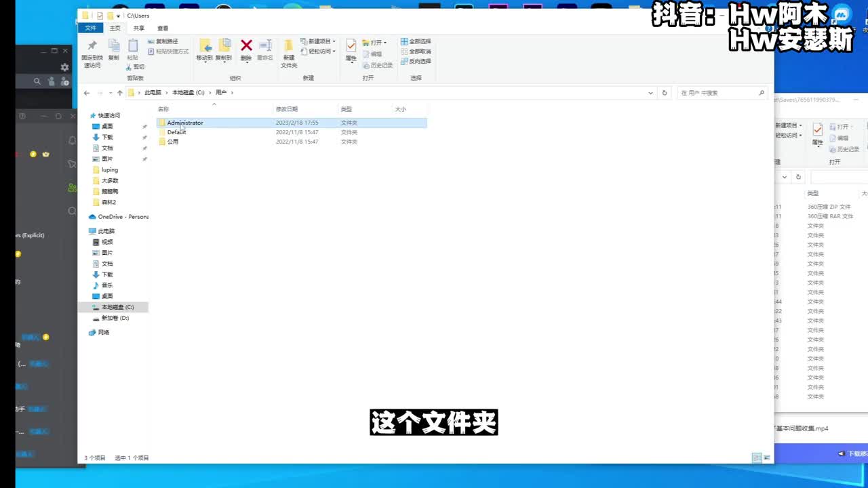This screenshot has width=868, height=488.
Task: Click 复制路径 in the clipboard group
Action: point(163,41)
